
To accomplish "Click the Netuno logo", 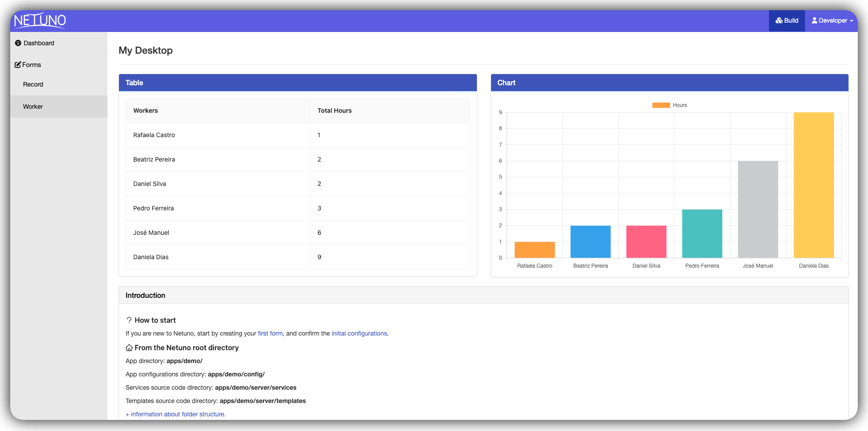I will (40, 20).
